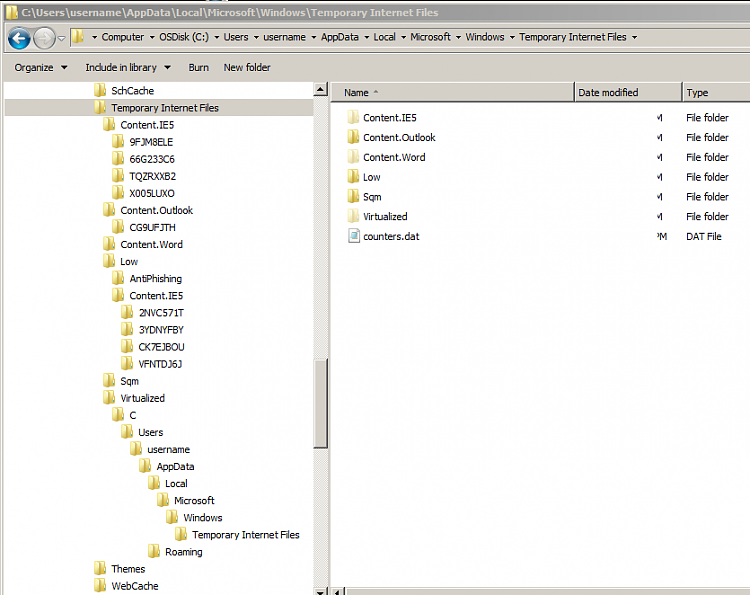This screenshot has height=595, width=750.
Task: Click 9FJM8ELE folder icon in tree
Action: [118, 142]
